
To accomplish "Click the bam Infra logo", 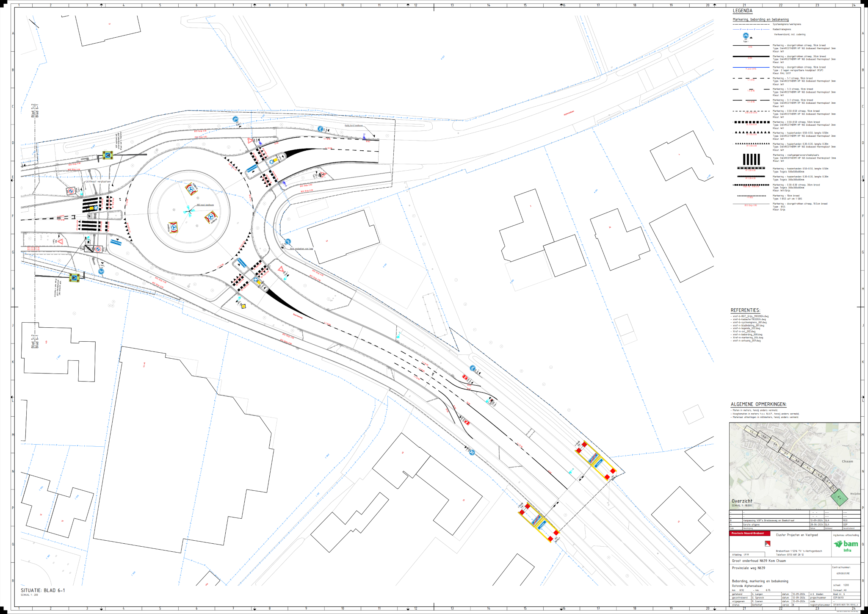I will tap(846, 545).
